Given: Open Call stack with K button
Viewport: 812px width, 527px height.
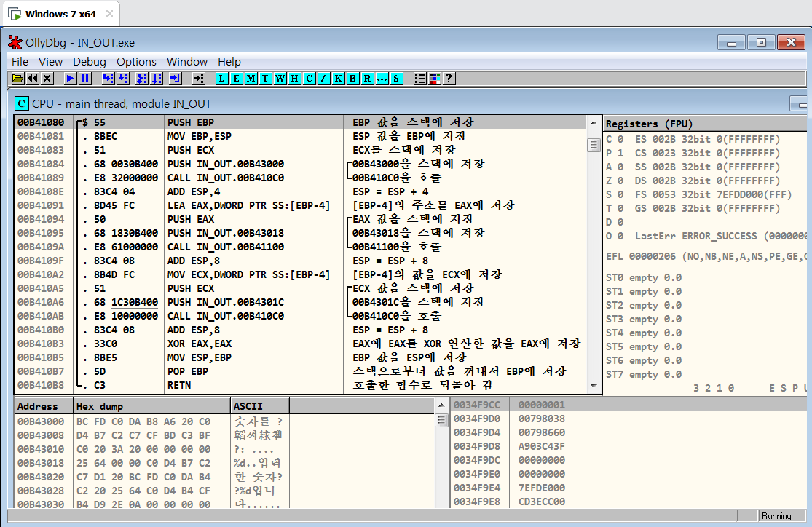Looking at the screenshot, I should pyautogui.click(x=338, y=78).
